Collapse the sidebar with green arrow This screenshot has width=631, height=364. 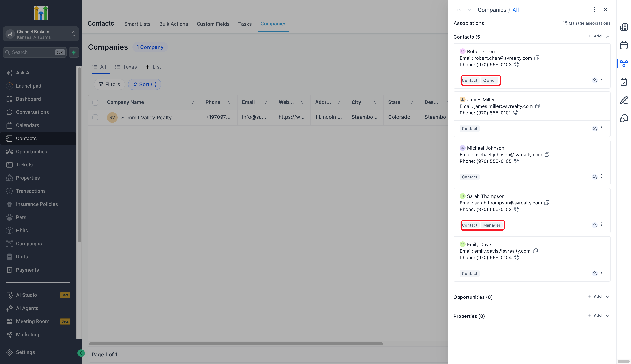pos(81,353)
